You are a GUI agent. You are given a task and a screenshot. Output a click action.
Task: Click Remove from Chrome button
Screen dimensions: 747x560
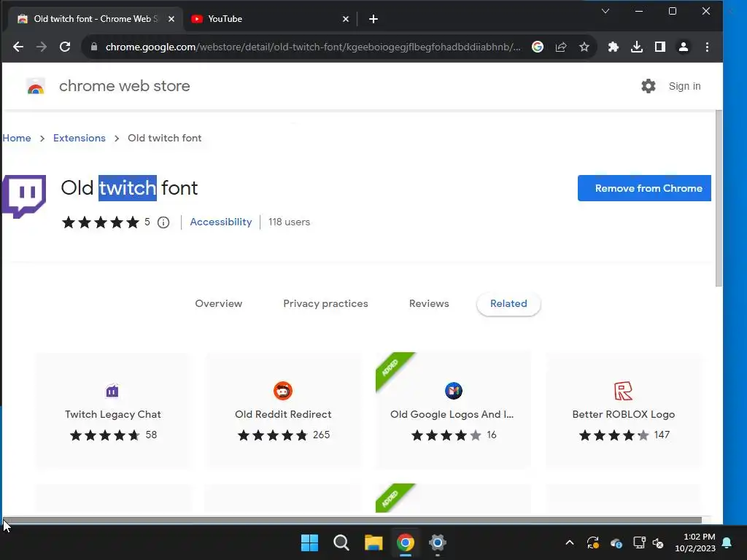click(644, 188)
